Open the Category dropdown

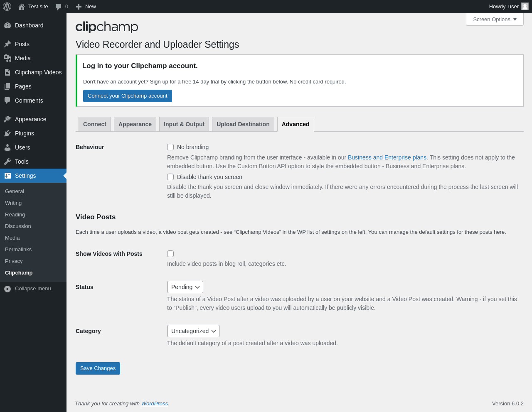click(x=193, y=331)
